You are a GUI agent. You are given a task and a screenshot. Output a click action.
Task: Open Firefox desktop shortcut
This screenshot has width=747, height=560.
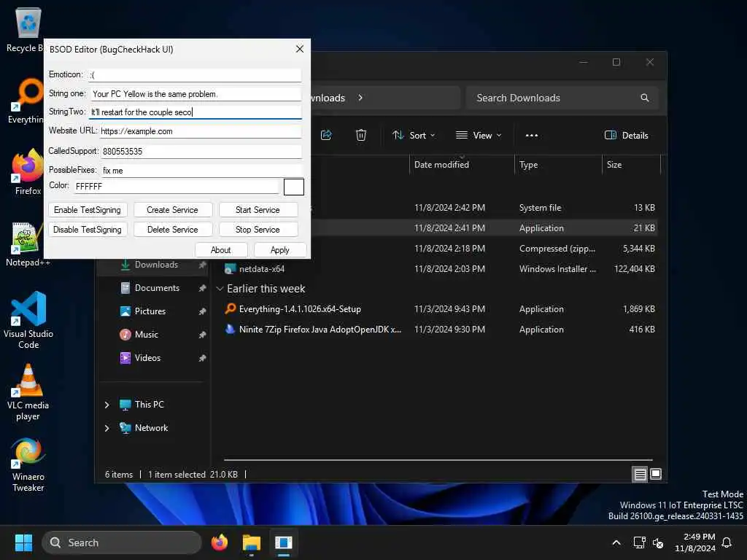28,172
